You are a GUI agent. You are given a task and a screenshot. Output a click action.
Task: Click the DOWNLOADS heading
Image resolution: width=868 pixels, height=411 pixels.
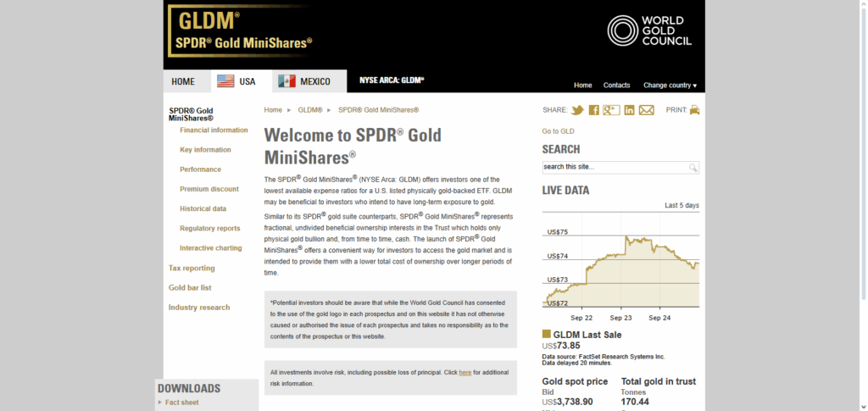coord(189,388)
